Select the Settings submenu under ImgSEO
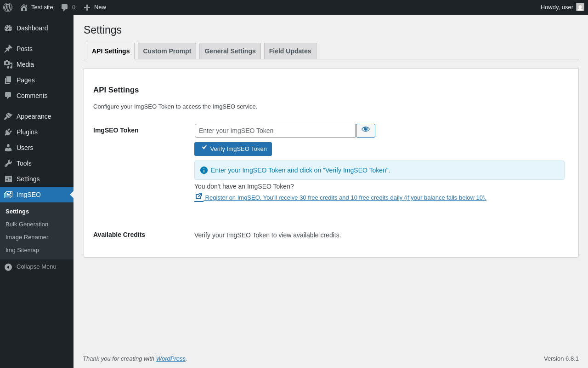This screenshot has height=368, width=588. (x=17, y=212)
